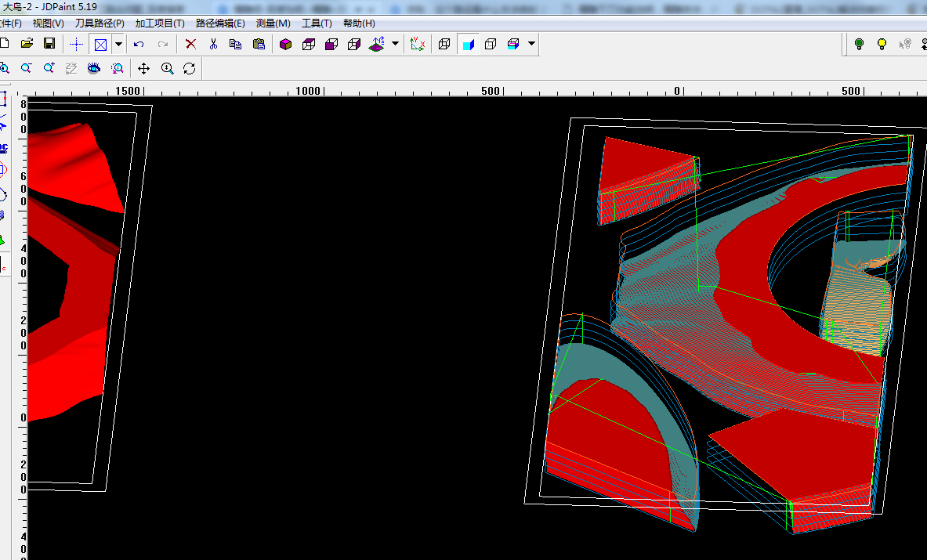Select the pan move arrows tool
Screen dimensions: 927x560
click(143, 68)
